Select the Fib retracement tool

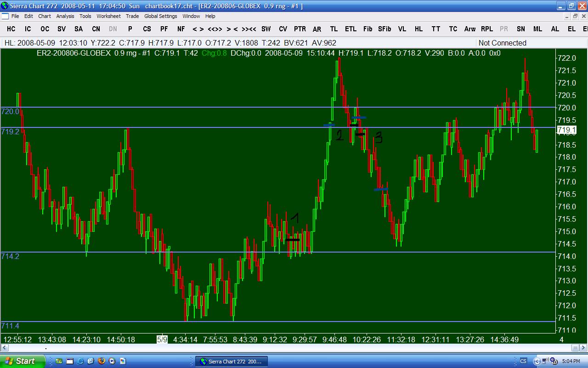(x=367, y=29)
